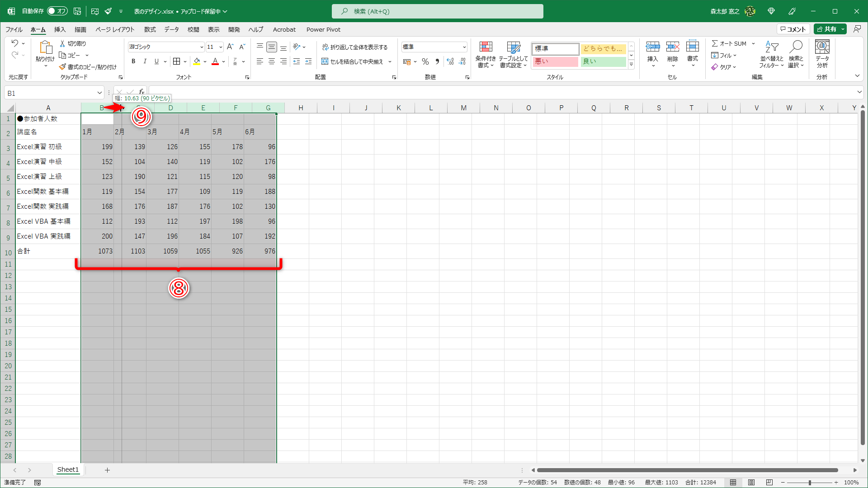Click the Increase Font Size icon
Image resolution: width=868 pixels, height=488 pixels.
click(230, 47)
